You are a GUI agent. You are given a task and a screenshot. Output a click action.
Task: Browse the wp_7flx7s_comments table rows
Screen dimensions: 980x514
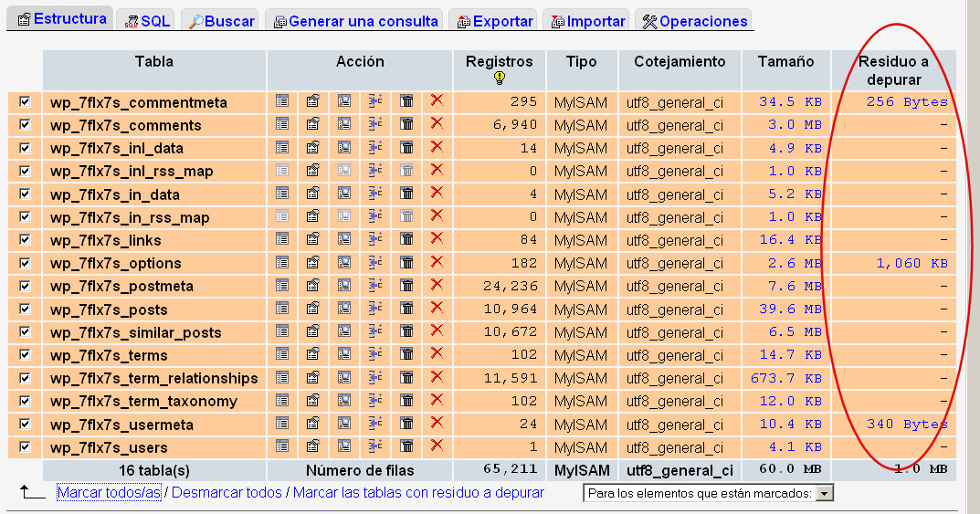282,124
